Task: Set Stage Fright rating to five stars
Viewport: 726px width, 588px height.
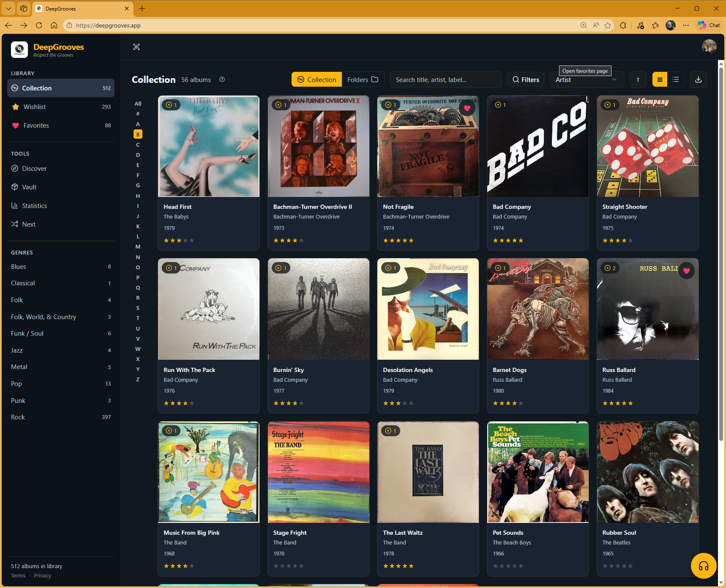Action: [301, 566]
